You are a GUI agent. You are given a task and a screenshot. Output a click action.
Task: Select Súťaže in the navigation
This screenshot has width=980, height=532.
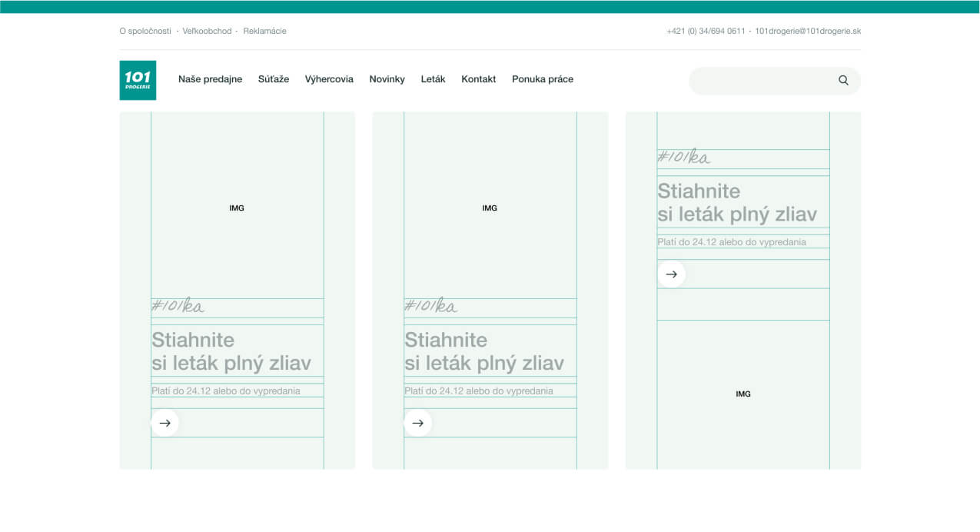[x=274, y=79]
